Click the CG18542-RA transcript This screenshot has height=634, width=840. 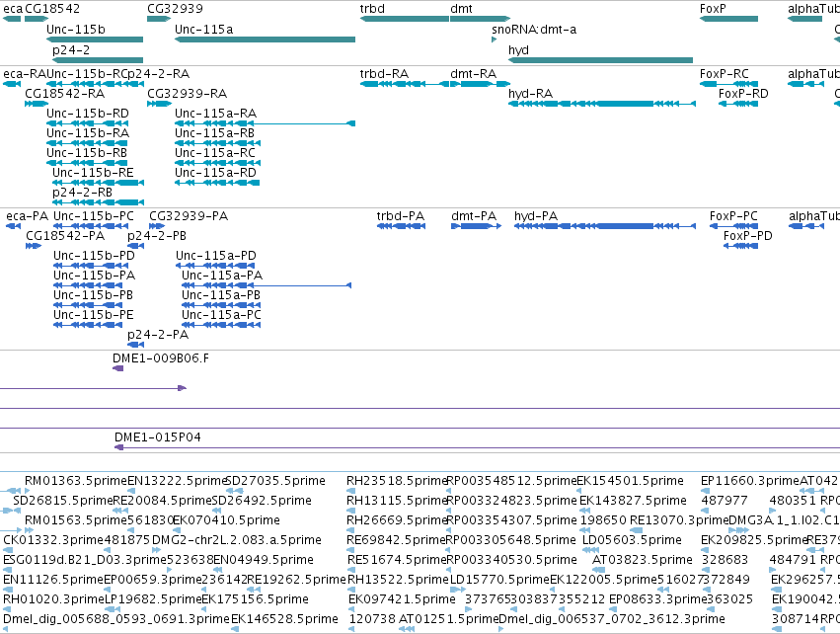pos(37,104)
